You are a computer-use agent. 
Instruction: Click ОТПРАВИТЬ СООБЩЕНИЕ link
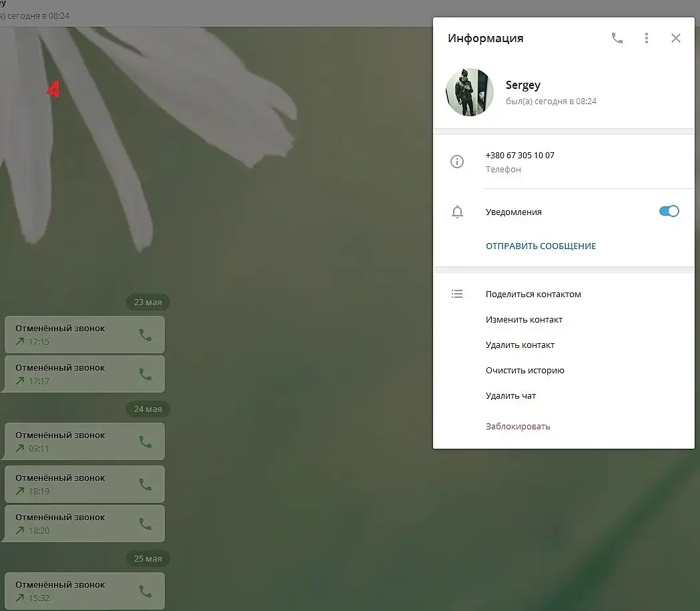pos(541,246)
